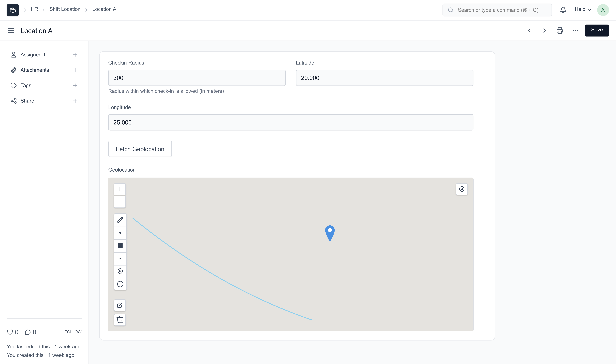Image resolution: width=616 pixels, height=364 pixels.
Task: Click the Longitude input field
Action: (x=291, y=122)
